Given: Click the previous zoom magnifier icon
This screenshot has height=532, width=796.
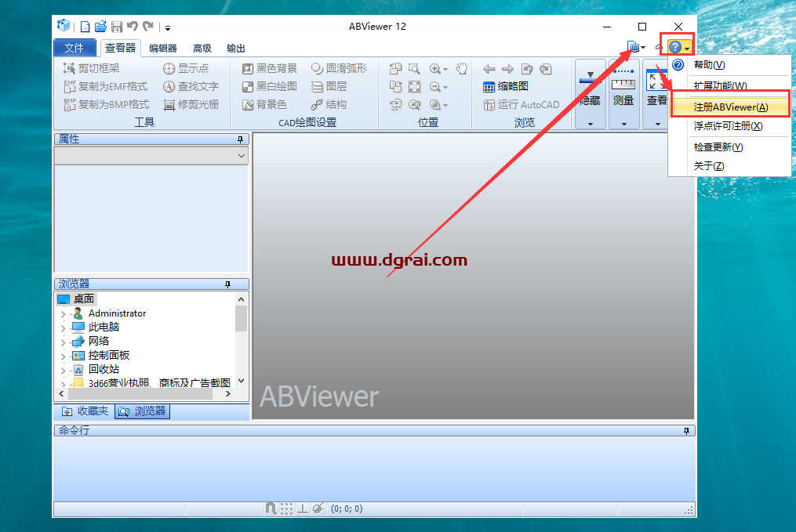Looking at the screenshot, I should [414, 105].
